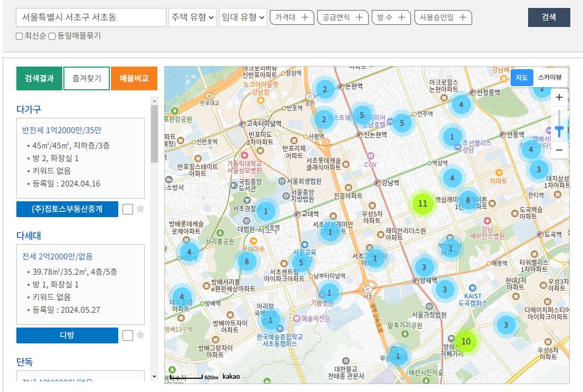The image size is (583, 392).
Task: Enable the 동일매물묶기 checkbox
Action: tap(52, 36)
